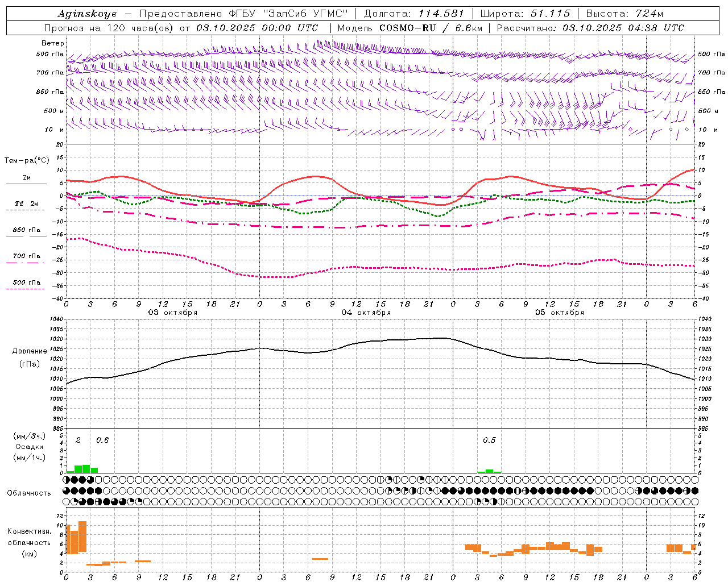728x582 pixels.
Task: Select the (мм/3ч.) precipitation unit label
Action: pos(28,436)
